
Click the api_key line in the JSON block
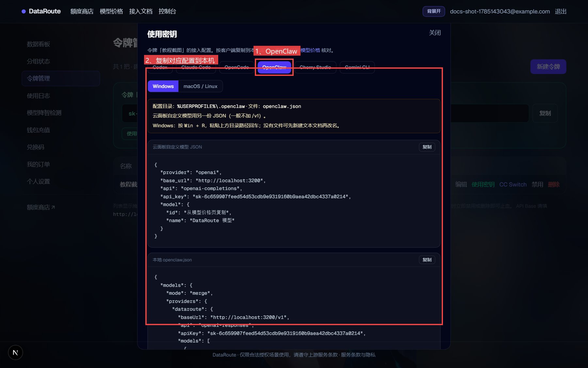click(x=255, y=197)
